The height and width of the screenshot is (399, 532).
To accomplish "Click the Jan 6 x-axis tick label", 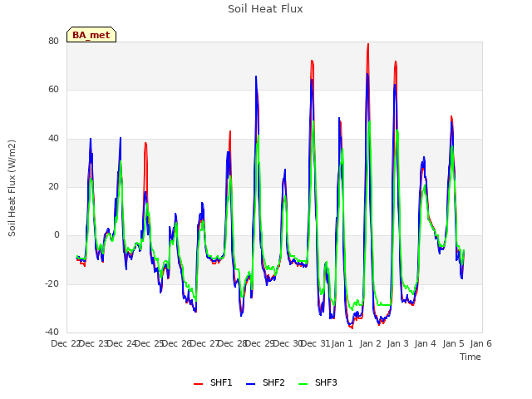I will click(480, 343).
